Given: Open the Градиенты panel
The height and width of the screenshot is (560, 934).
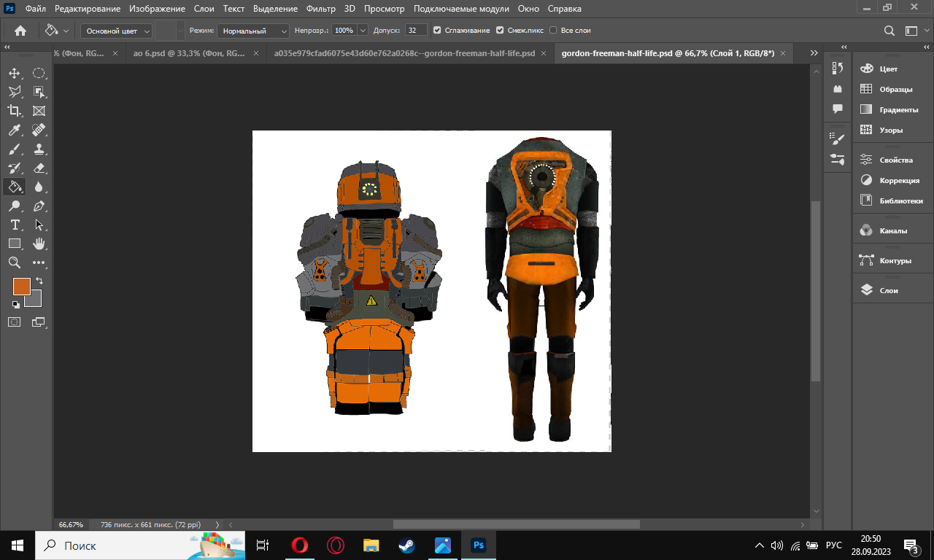Looking at the screenshot, I should (898, 109).
